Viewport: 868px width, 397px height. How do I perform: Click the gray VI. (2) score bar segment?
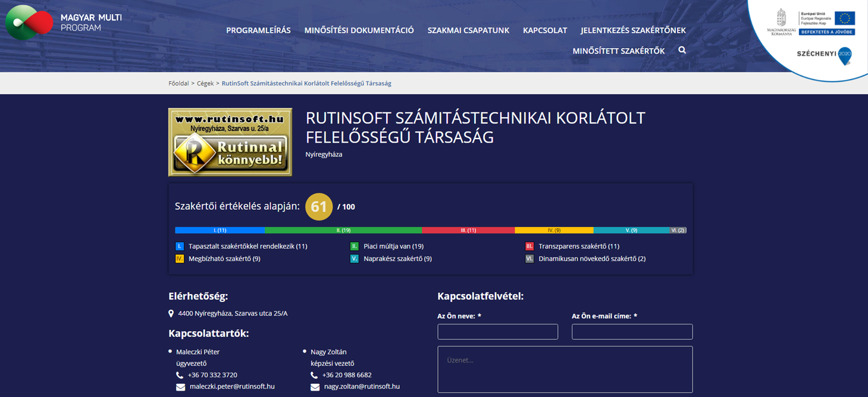click(678, 230)
